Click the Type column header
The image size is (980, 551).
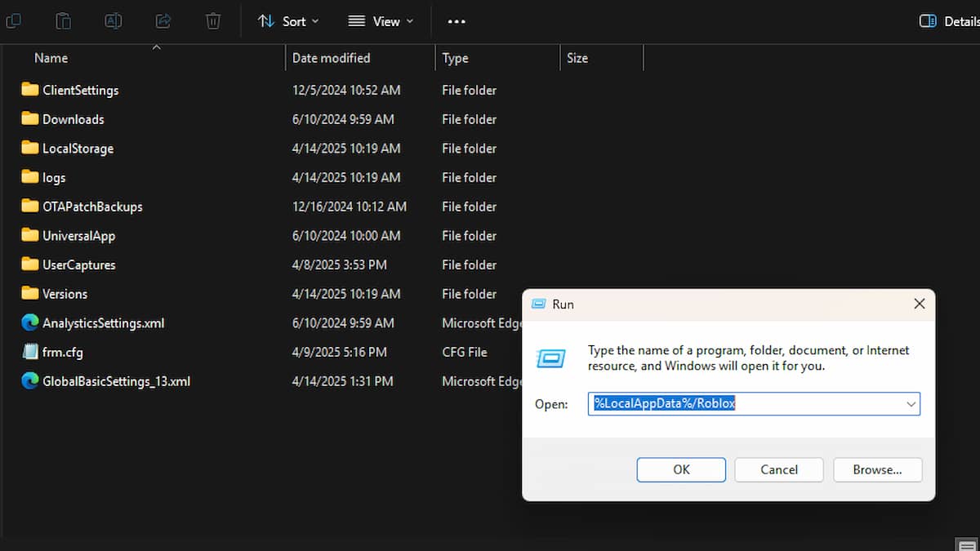click(455, 58)
